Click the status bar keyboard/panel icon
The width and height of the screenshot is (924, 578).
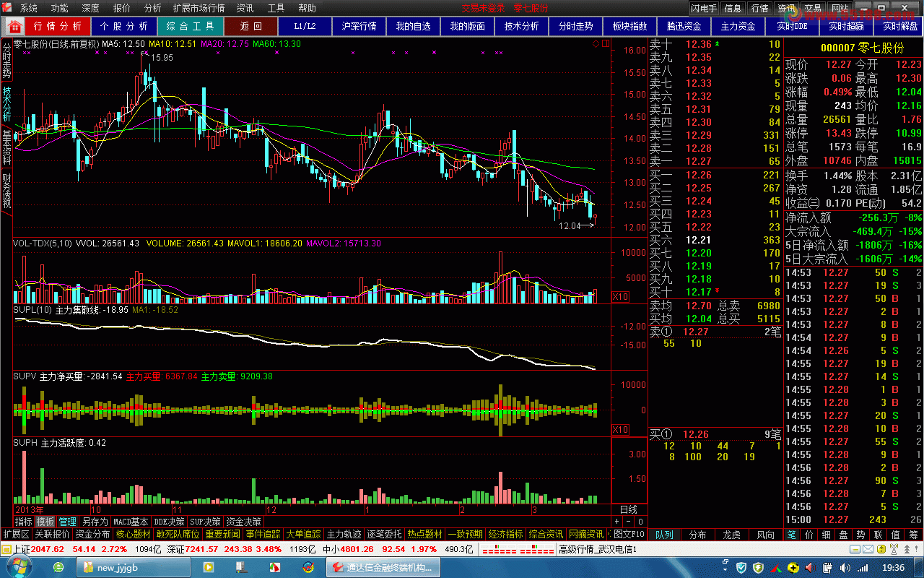click(855, 549)
